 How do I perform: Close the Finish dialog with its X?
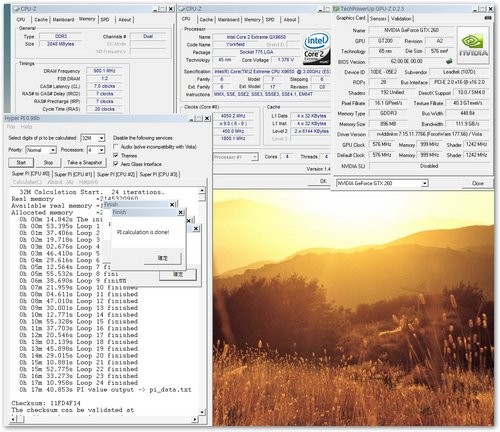[180, 212]
